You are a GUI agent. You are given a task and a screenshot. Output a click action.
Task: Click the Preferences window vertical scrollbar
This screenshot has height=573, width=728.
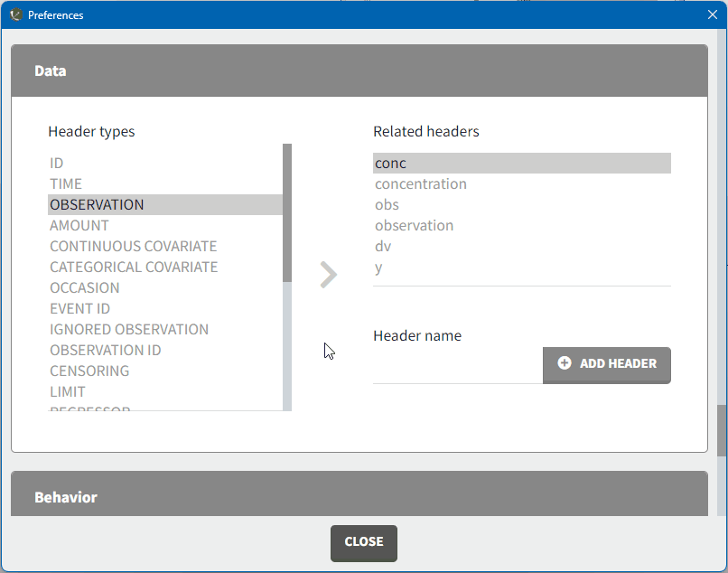pos(722,430)
